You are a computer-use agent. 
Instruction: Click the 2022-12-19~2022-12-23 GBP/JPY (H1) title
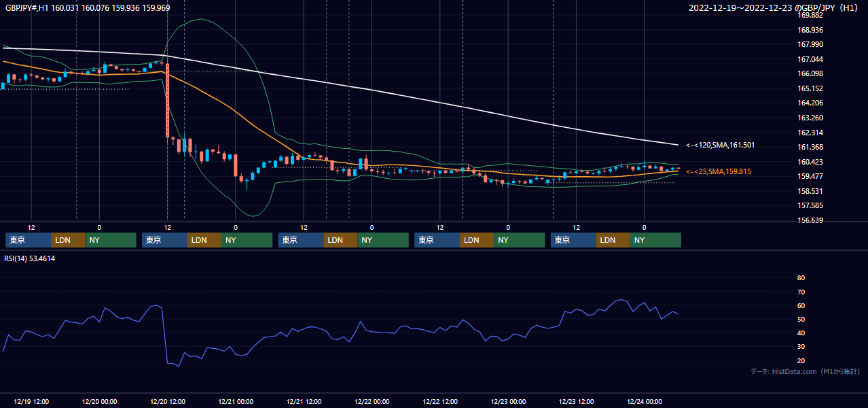point(774,7)
